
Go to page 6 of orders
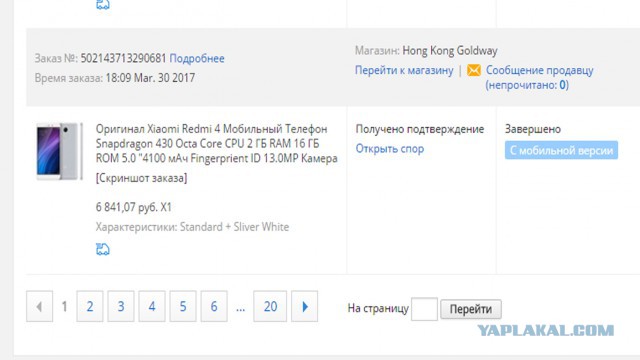click(214, 306)
